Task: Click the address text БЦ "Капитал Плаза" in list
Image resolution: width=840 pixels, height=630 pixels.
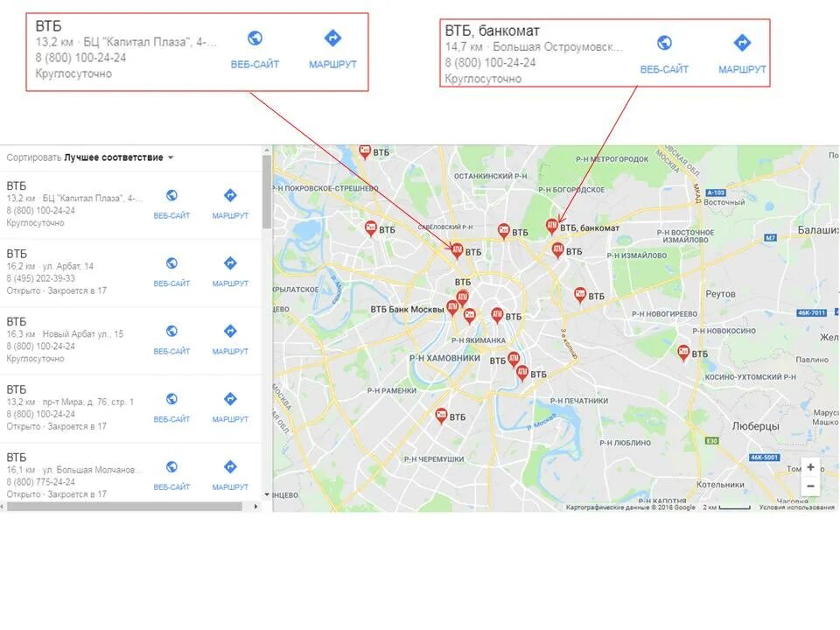Action: click(x=92, y=199)
